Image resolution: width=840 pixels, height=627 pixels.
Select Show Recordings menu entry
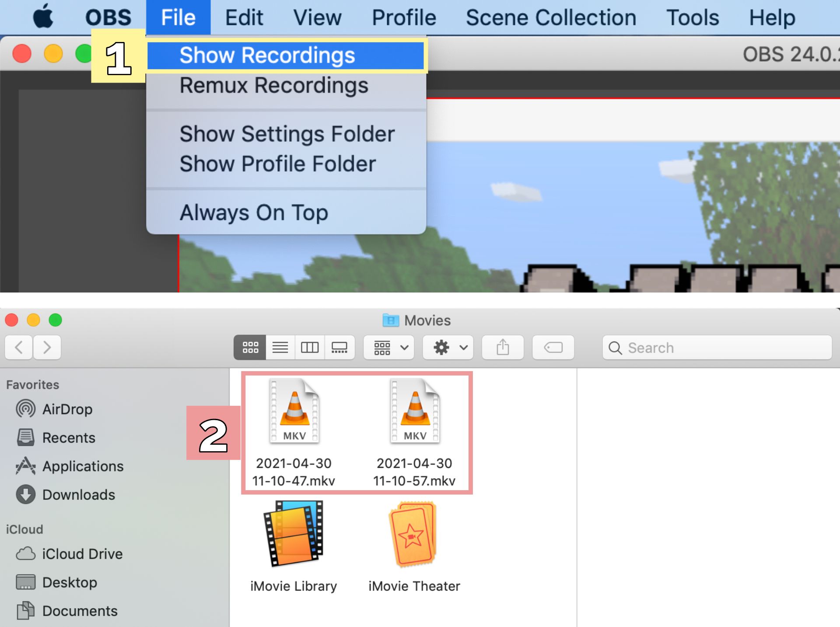pyautogui.click(x=267, y=55)
